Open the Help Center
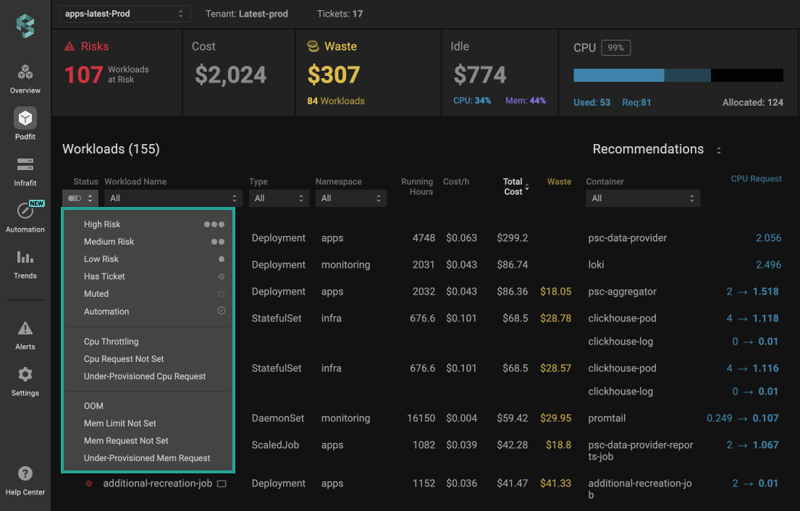 [25, 480]
